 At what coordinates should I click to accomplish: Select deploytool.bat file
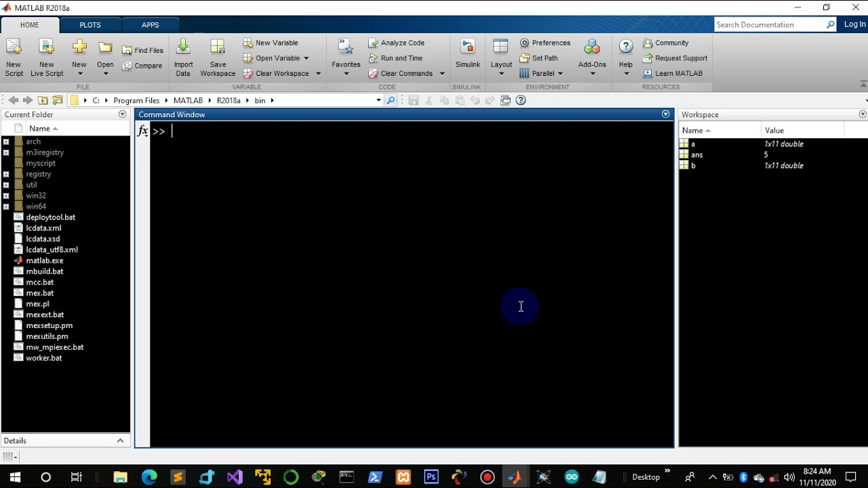pos(51,217)
